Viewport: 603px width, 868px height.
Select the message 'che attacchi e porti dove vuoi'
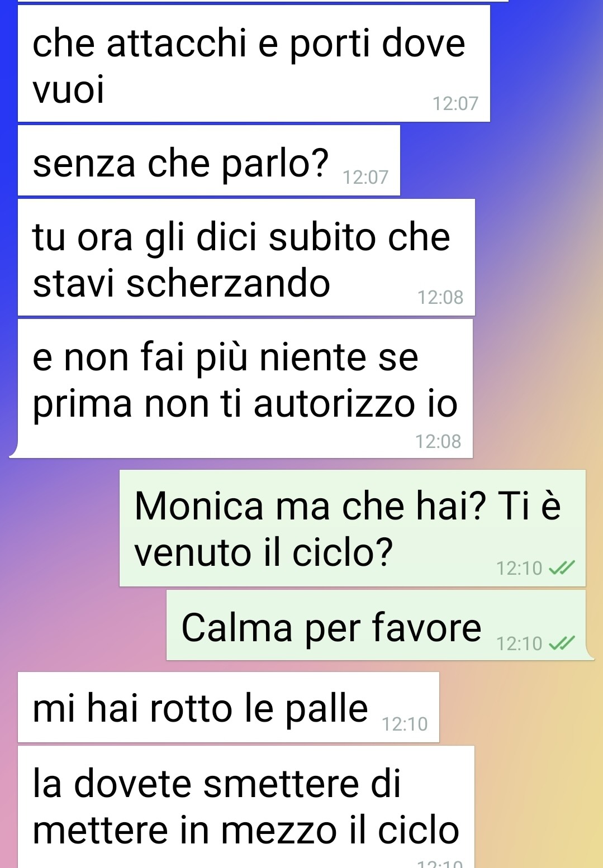click(x=254, y=64)
